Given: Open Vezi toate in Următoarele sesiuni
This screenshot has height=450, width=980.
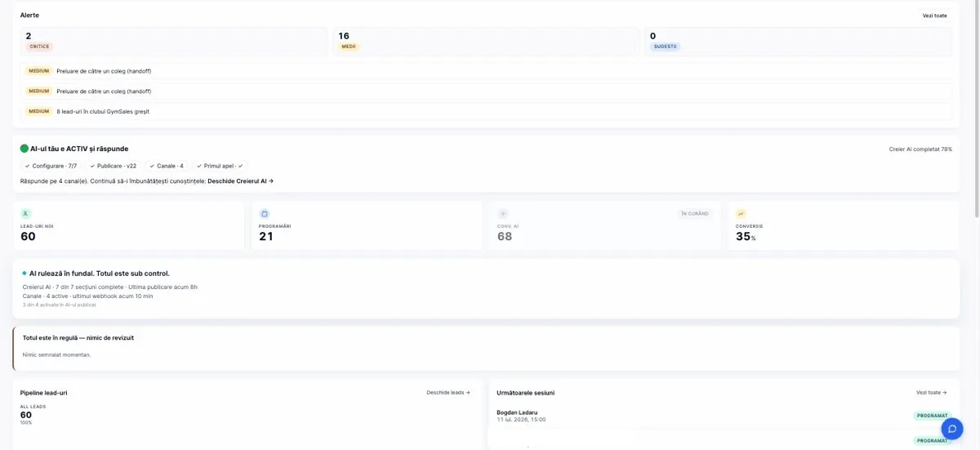Looking at the screenshot, I should [932, 393].
